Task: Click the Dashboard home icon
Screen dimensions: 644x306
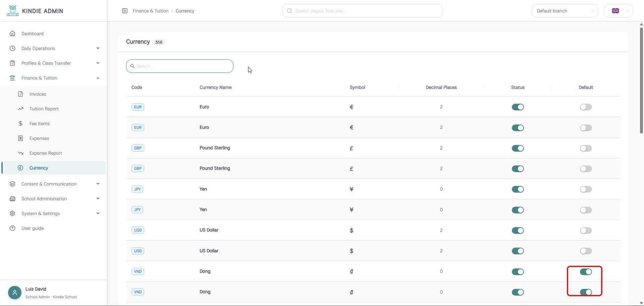Action: 12,34
